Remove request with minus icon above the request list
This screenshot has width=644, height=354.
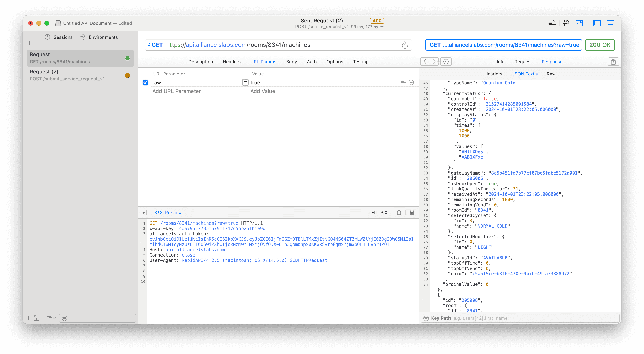coord(38,43)
